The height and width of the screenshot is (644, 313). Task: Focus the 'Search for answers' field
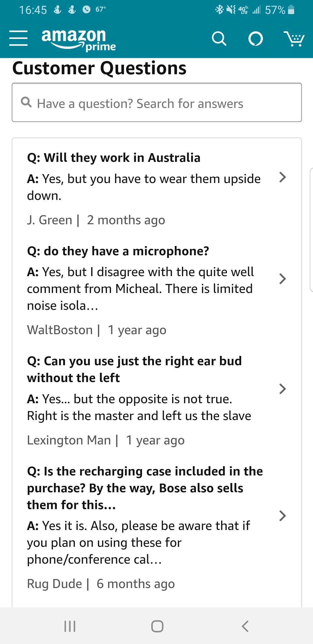(x=156, y=103)
